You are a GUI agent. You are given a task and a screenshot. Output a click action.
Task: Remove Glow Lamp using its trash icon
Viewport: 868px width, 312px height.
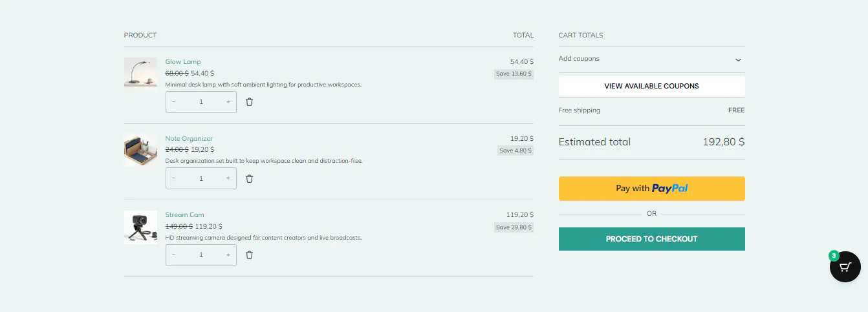tap(249, 102)
